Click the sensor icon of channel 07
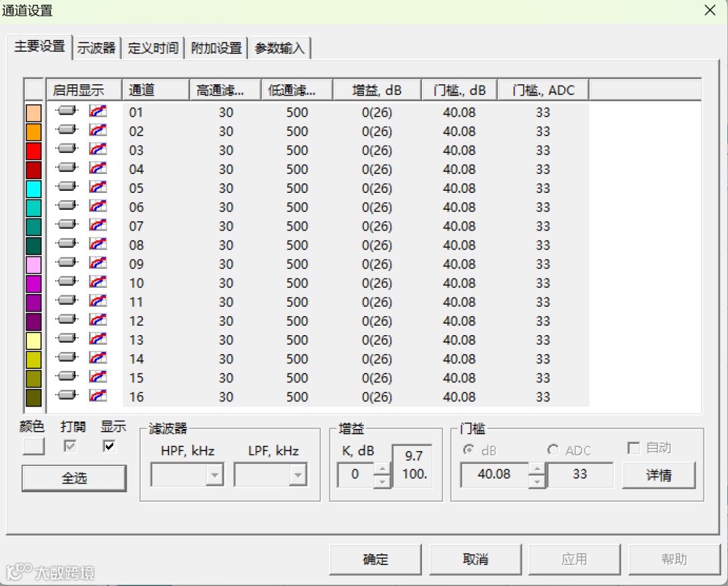This screenshot has height=586, width=728. (66, 225)
